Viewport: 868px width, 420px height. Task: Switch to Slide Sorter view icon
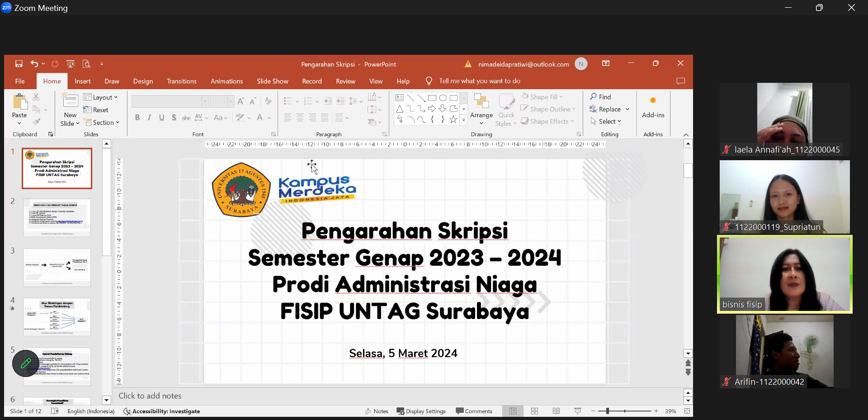pyautogui.click(x=534, y=411)
